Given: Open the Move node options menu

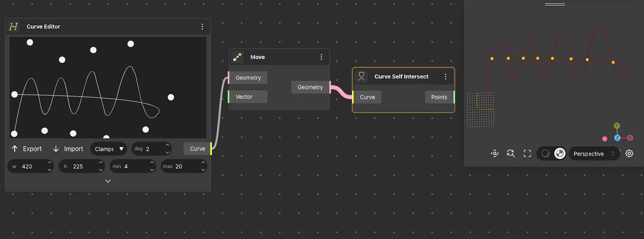Looking at the screenshot, I should click(321, 57).
